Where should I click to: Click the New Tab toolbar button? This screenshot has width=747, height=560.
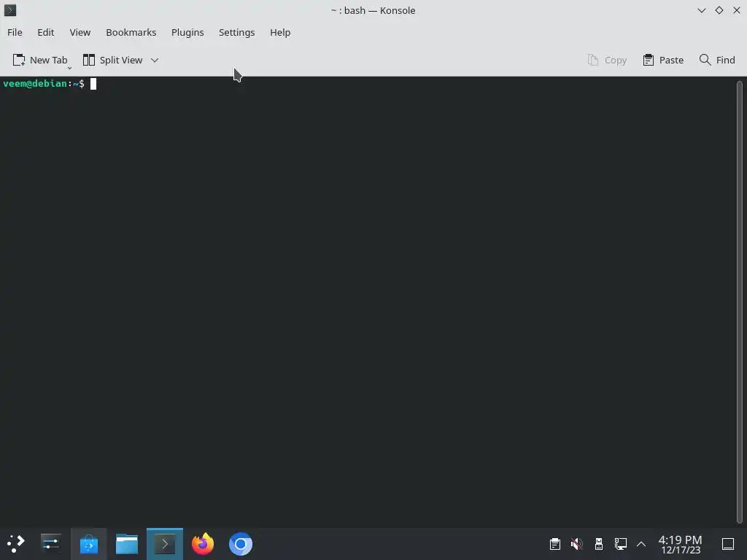click(x=40, y=60)
